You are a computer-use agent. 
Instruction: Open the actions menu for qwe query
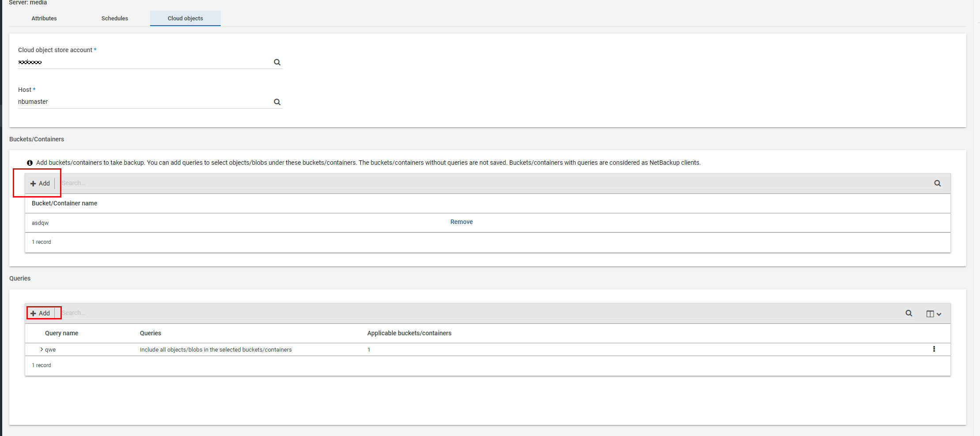pos(934,349)
